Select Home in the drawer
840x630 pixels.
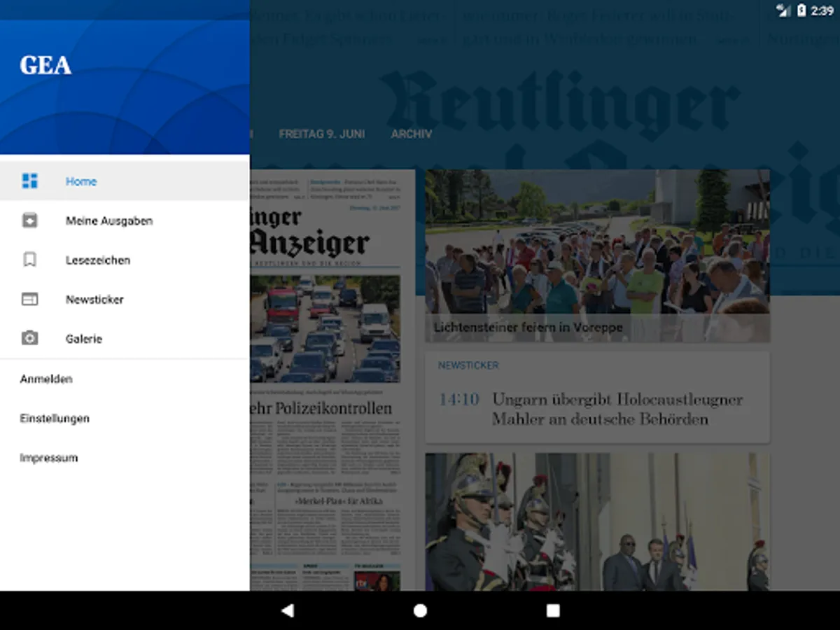125,181
